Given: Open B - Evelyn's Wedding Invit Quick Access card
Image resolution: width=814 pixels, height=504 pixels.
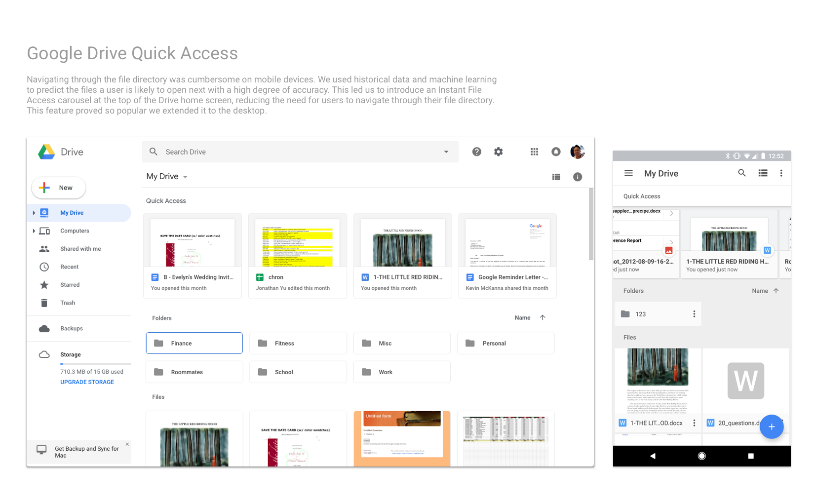Looking at the screenshot, I should [x=193, y=256].
